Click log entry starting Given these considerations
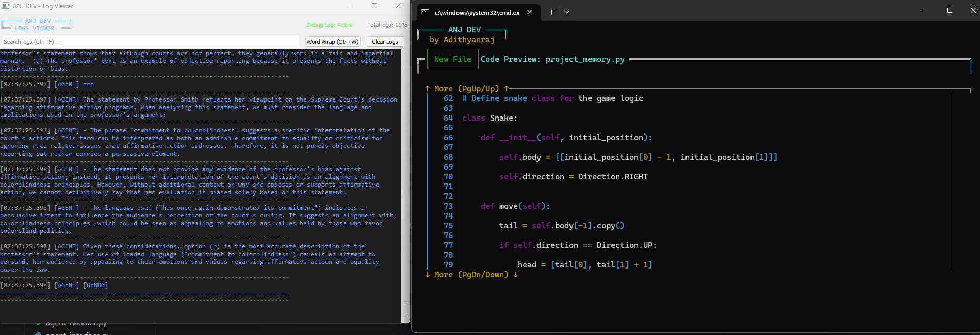The width and height of the screenshot is (980, 335). point(189,258)
